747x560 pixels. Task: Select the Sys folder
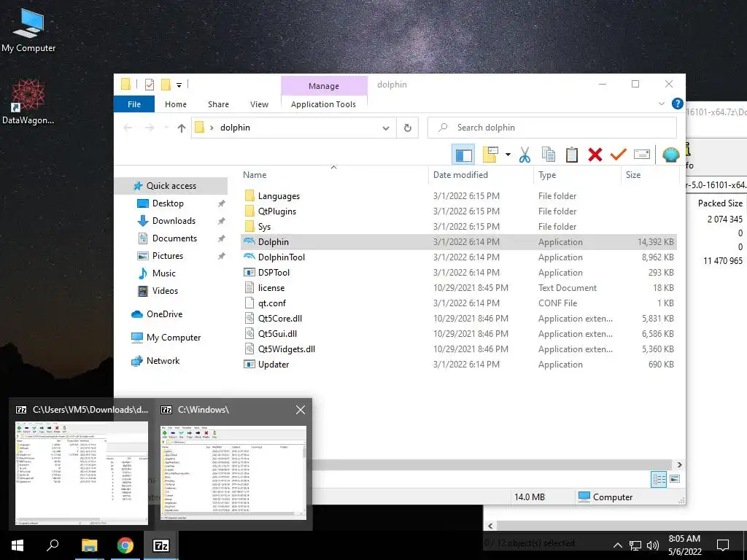(x=459, y=227)
